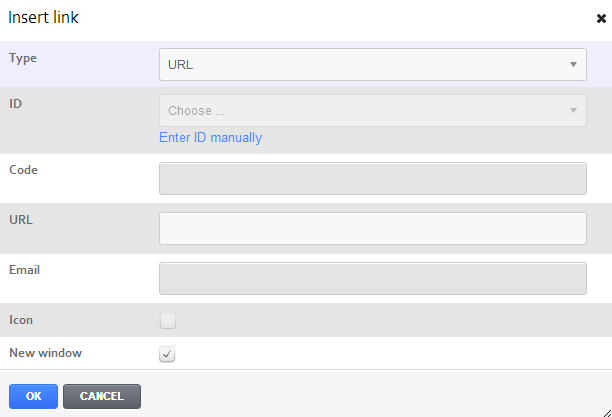
Task: Focus the Email text field
Action: pyautogui.click(x=373, y=278)
